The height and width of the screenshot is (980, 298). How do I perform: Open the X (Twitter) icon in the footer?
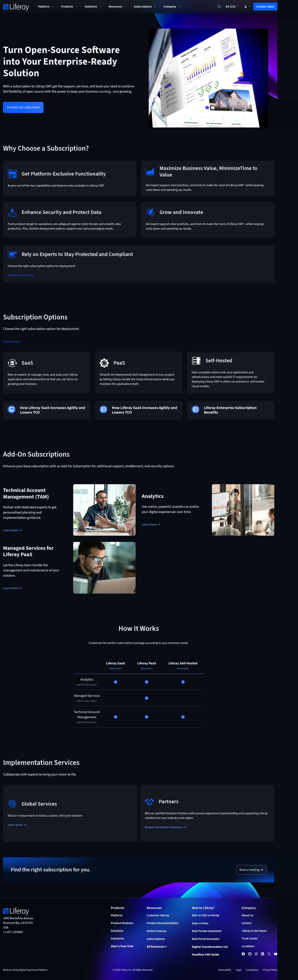pyautogui.click(x=269, y=954)
